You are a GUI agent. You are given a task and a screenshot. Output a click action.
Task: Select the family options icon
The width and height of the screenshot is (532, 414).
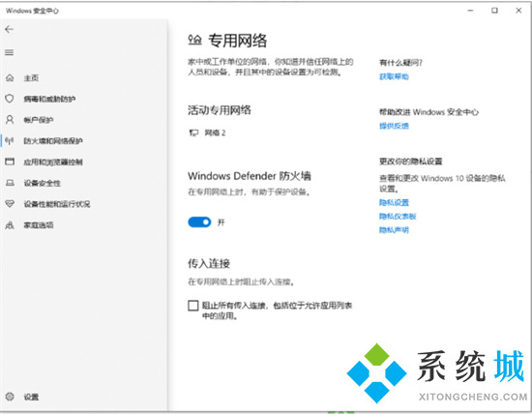[10, 225]
